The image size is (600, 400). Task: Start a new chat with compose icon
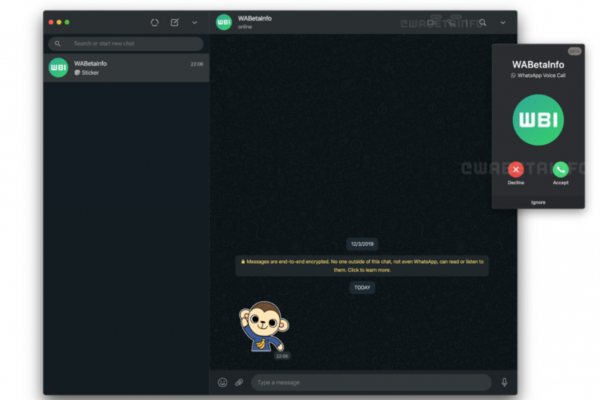click(175, 22)
